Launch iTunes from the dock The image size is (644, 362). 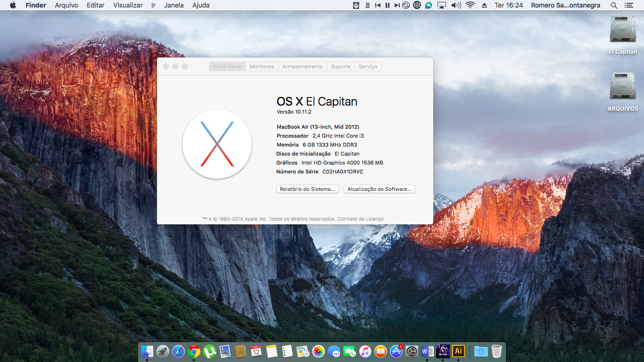tap(365, 351)
